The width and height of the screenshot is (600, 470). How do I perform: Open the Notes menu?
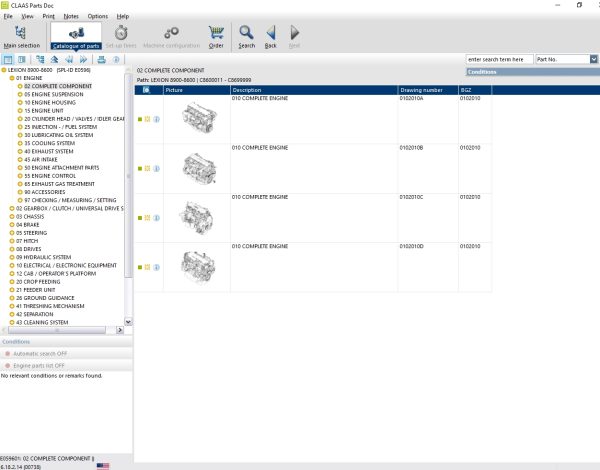(x=70, y=17)
